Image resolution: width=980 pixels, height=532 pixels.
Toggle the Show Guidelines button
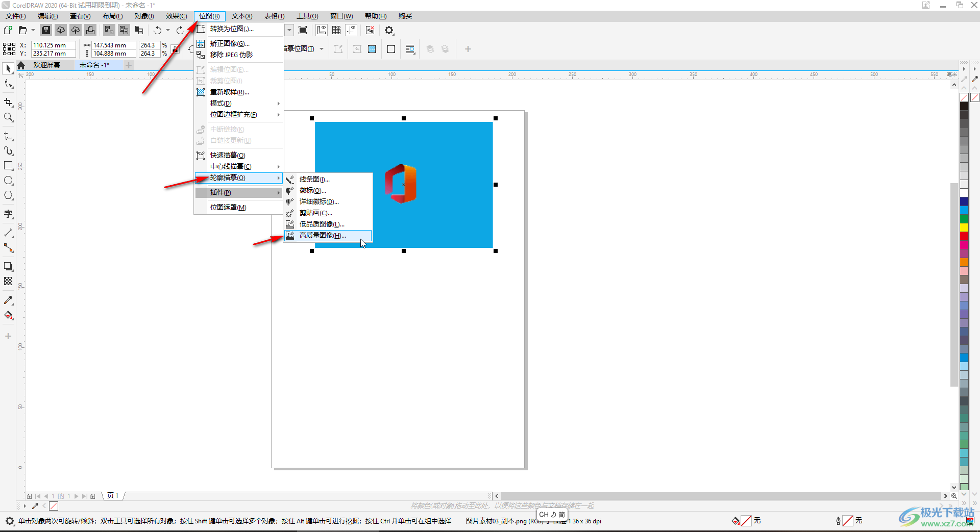click(x=351, y=30)
